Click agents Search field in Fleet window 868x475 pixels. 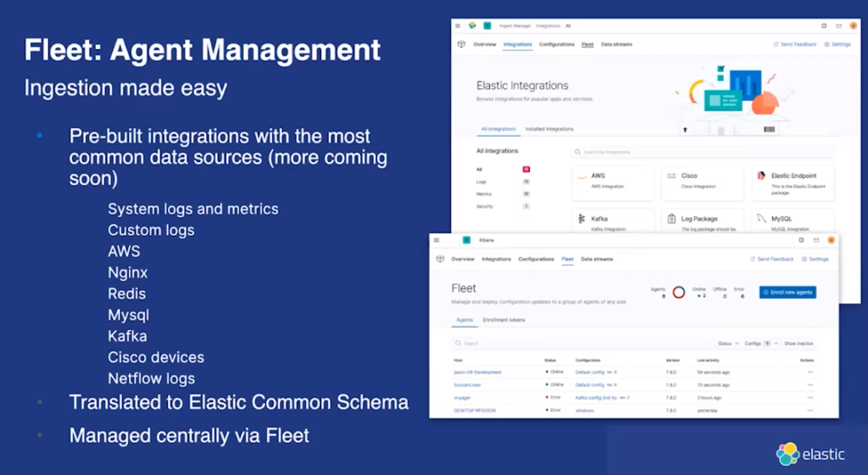click(581, 344)
